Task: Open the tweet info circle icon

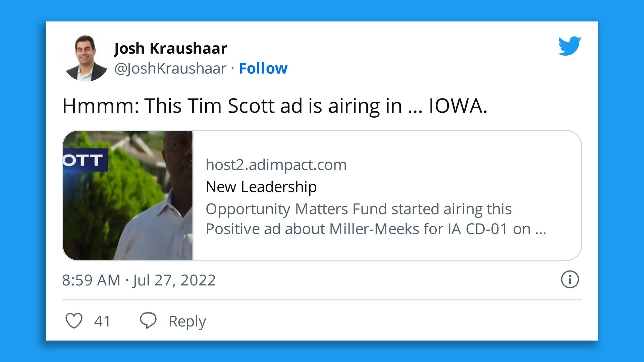Action: (570, 280)
